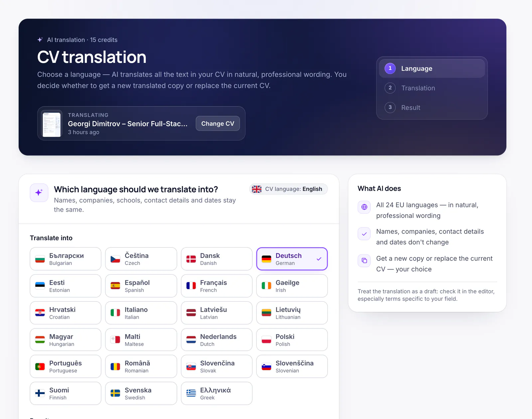
Task: Click the UK flag in CV language badge
Action: point(257,189)
